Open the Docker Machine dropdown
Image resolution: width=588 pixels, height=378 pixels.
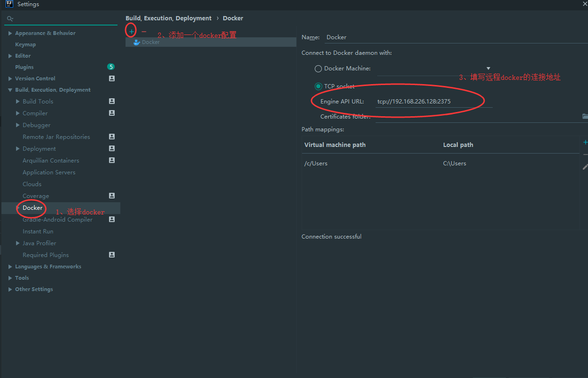488,69
